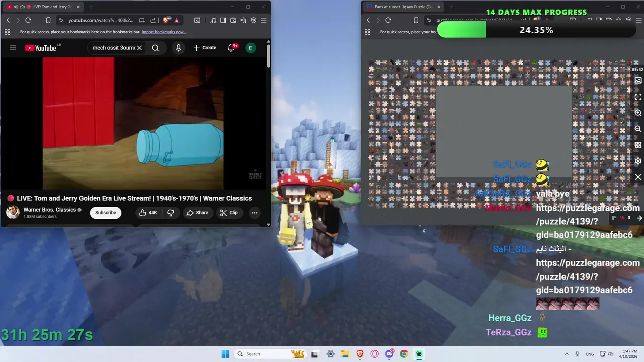
Task: Open site settings icon in YouTube address bar
Action: point(61,20)
